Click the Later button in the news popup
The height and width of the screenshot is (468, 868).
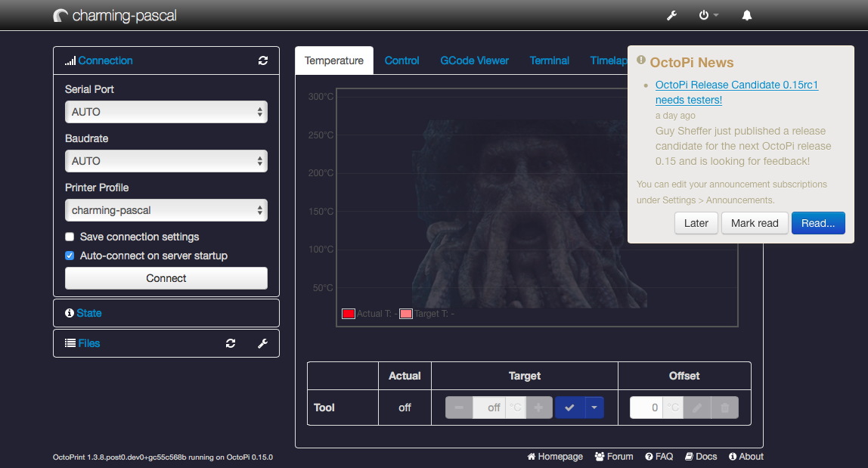tap(696, 223)
